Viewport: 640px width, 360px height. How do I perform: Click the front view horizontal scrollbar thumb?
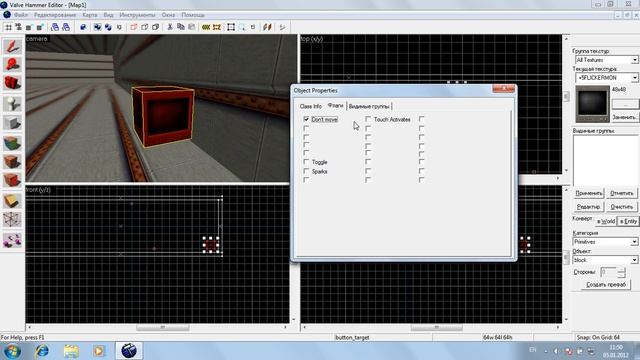point(162,327)
